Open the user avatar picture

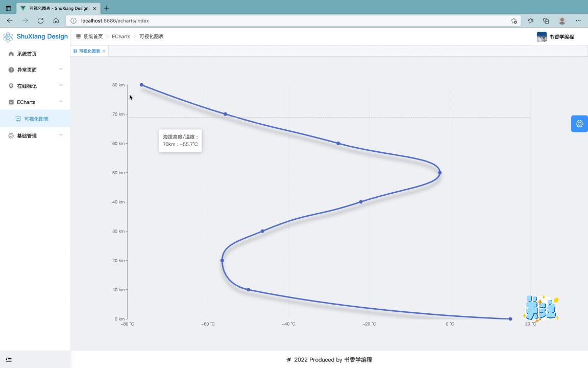tap(542, 37)
